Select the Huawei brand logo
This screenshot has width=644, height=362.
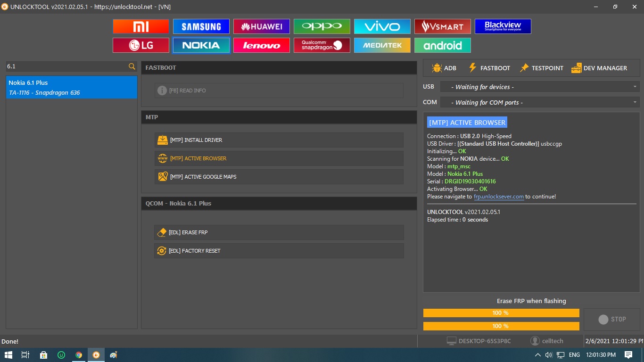pos(262,26)
